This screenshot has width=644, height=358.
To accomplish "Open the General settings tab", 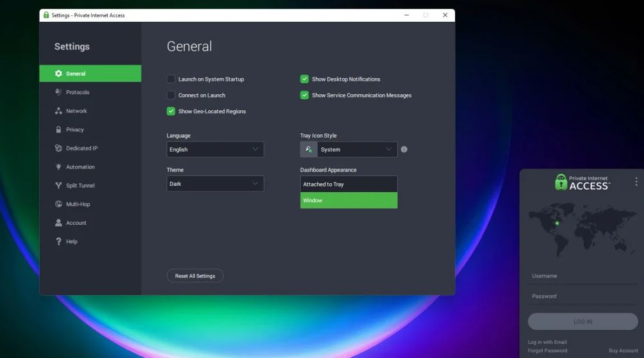I will (x=90, y=74).
